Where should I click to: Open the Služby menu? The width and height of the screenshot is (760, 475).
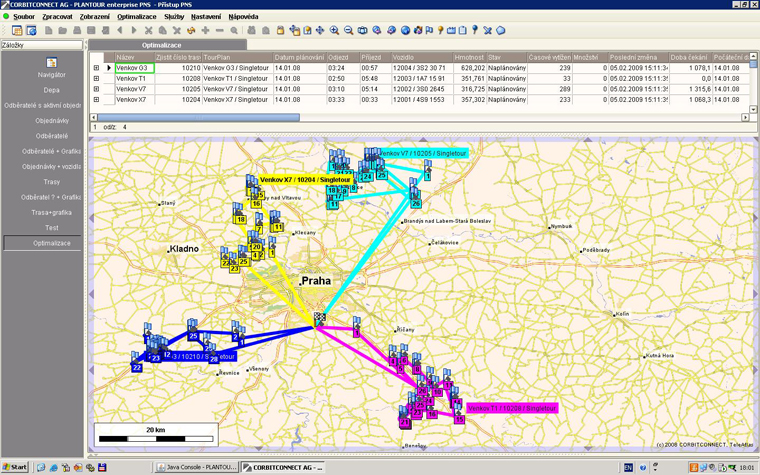[x=174, y=16]
